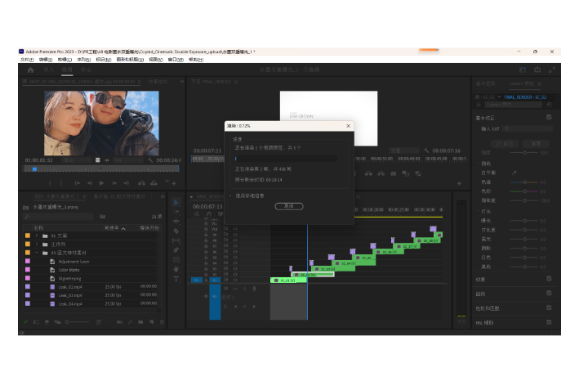The height and width of the screenshot is (368, 588).
Task: Open the 窗口(W) menu
Action: pyautogui.click(x=176, y=60)
